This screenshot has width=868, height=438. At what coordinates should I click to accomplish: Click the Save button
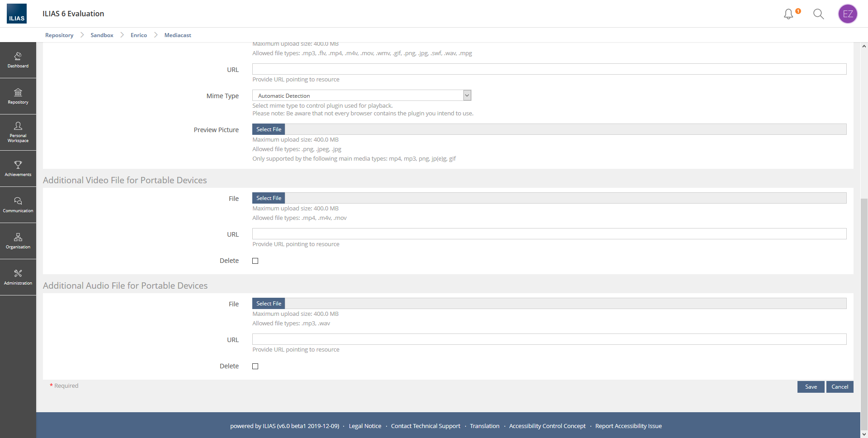pos(811,387)
